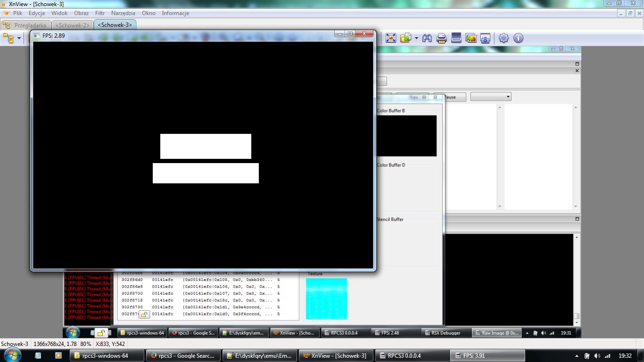Screen dimensions: 644x362
Task: Click the camera screen-capture icon in XnView toolbar
Action: 485,38
